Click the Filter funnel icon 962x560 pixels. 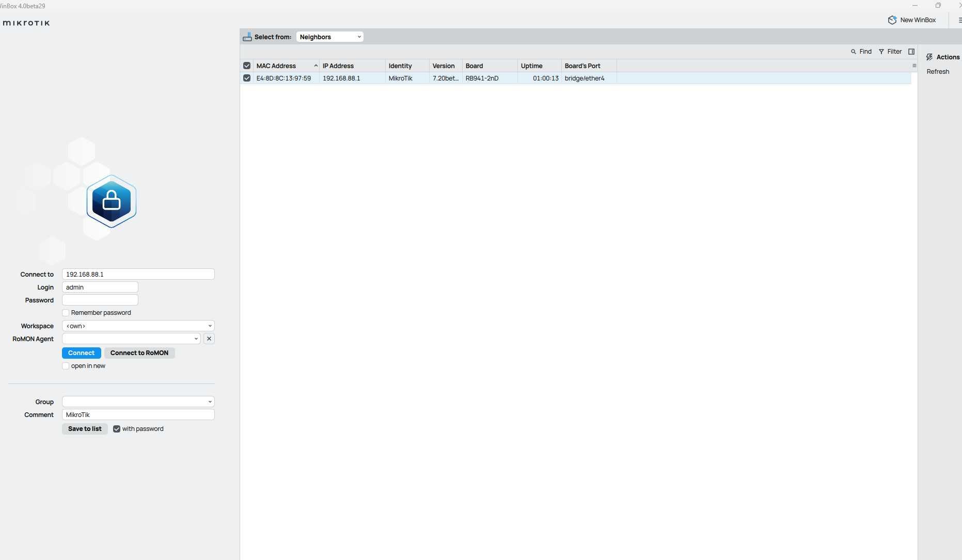[x=881, y=52]
